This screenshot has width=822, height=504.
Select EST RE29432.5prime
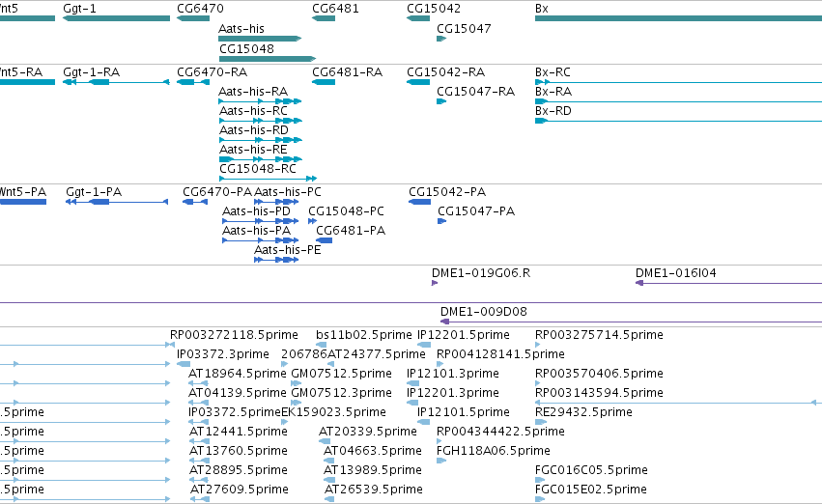tap(583, 412)
